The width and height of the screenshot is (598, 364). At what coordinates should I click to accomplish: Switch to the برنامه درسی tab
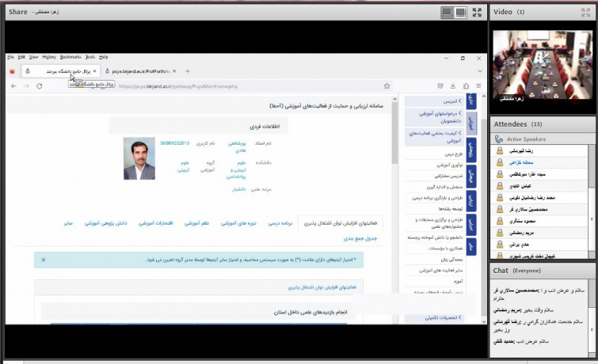click(x=279, y=224)
